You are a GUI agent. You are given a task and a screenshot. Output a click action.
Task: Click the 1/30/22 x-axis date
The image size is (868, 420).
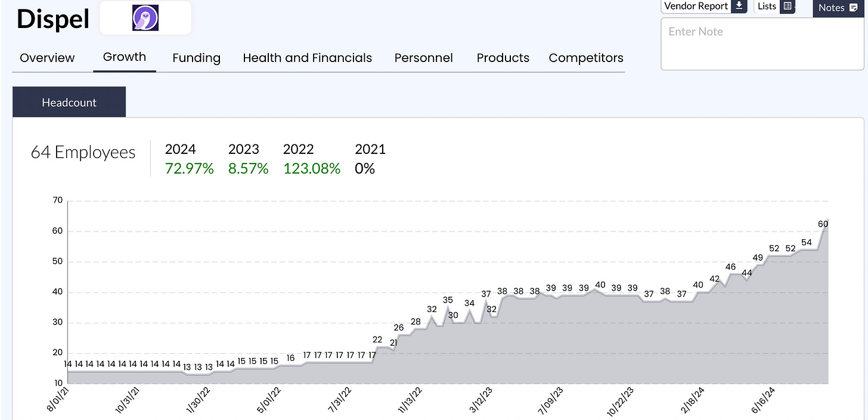pos(199,400)
